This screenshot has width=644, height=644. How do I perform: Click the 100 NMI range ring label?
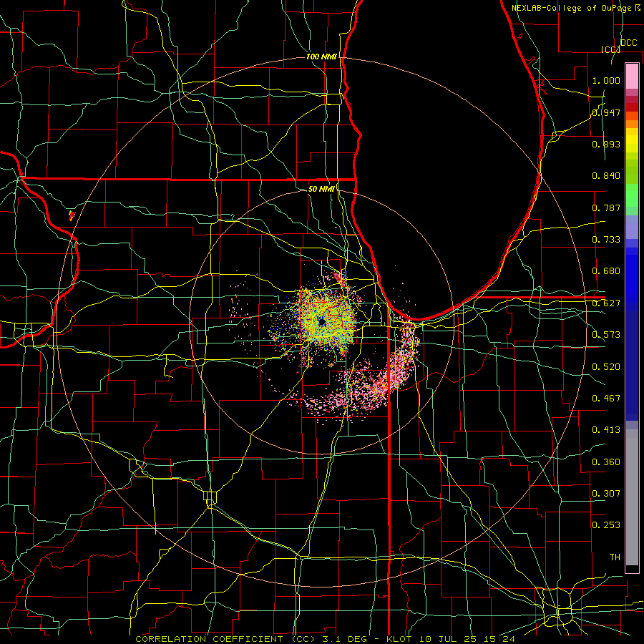tap(321, 57)
